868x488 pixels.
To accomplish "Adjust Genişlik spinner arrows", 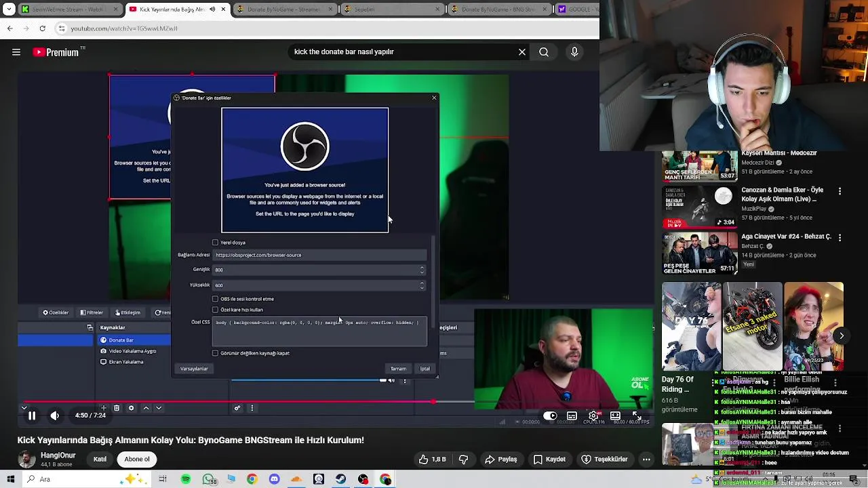I will [x=422, y=270].
